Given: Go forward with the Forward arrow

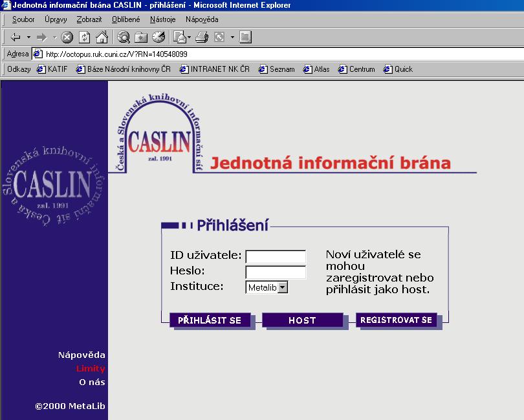Looking at the screenshot, I should click(x=42, y=37).
